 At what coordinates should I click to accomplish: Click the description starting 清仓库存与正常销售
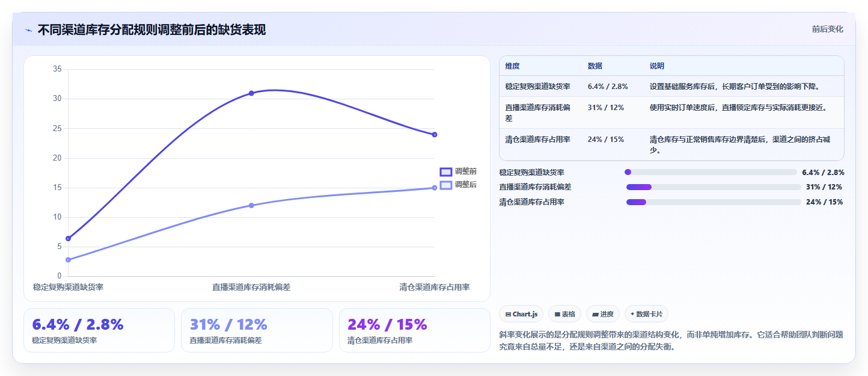click(740, 144)
